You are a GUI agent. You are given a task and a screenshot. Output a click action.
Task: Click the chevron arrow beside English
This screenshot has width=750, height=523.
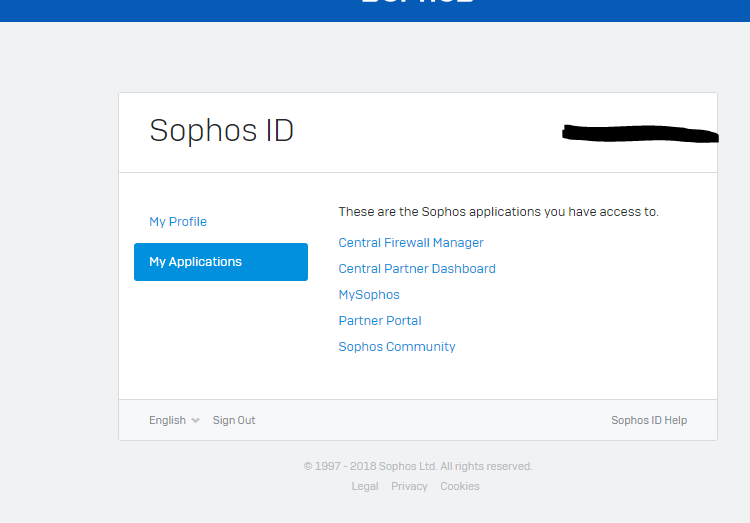(195, 421)
